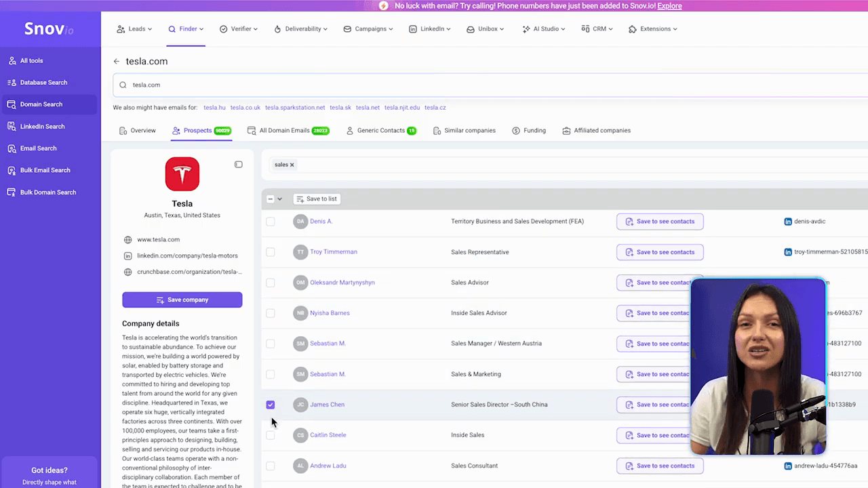The height and width of the screenshot is (488, 868).
Task: Click the JC avatar for James Chen
Action: pos(300,405)
